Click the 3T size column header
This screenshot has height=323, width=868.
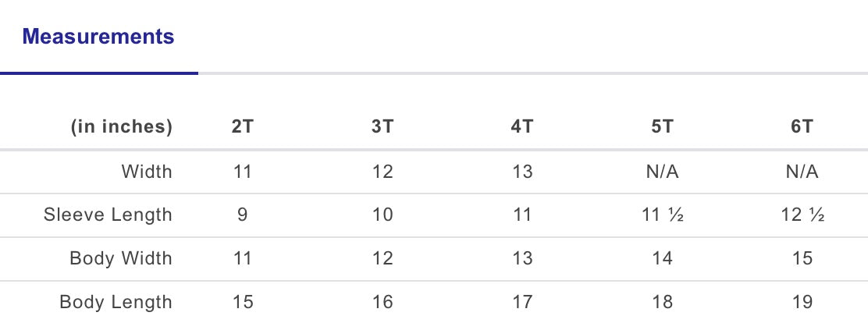(x=382, y=127)
